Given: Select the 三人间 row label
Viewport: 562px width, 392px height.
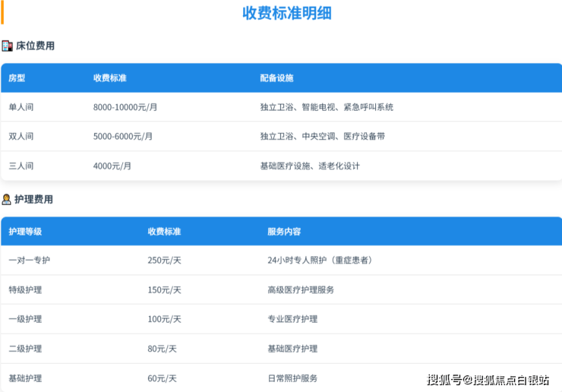Looking at the screenshot, I should [21, 166].
